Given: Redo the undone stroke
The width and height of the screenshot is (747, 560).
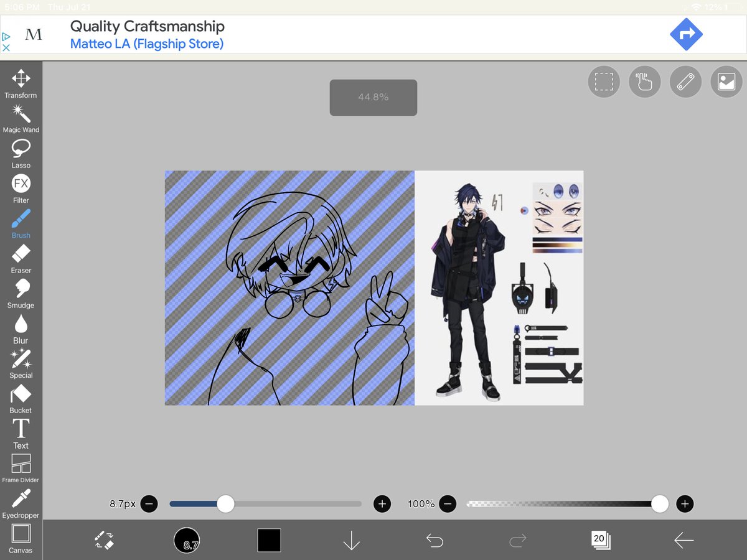Looking at the screenshot, I should [517, 540].
